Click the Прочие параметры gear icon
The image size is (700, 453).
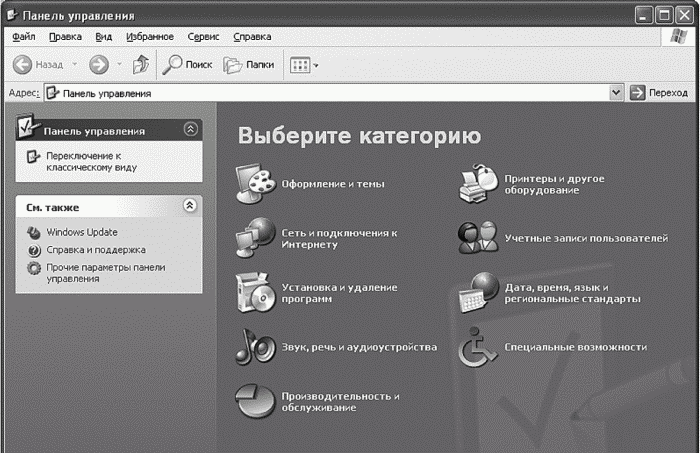point(33,268)
